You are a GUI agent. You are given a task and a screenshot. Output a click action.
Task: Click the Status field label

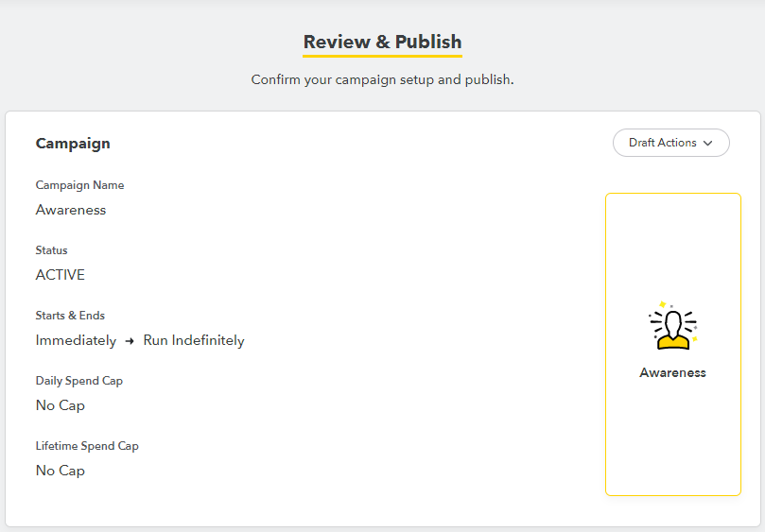pyautogui.click(x=51, y=250)
